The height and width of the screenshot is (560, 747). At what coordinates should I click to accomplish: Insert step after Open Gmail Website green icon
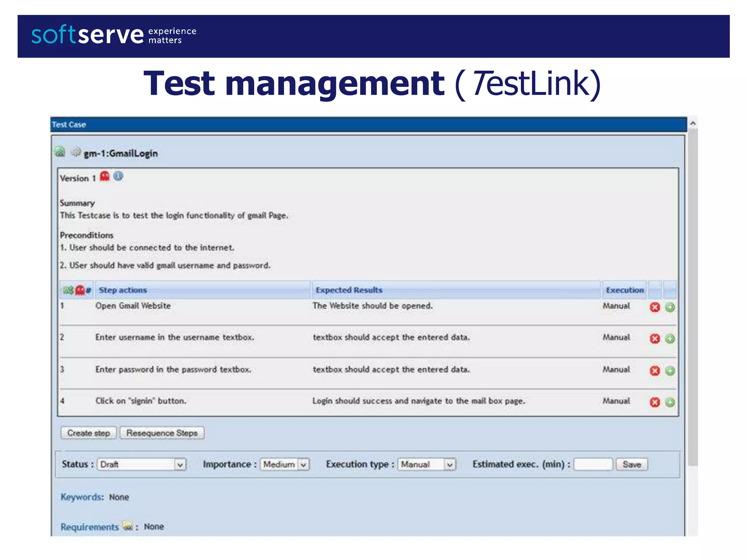(x=670, y=307)
